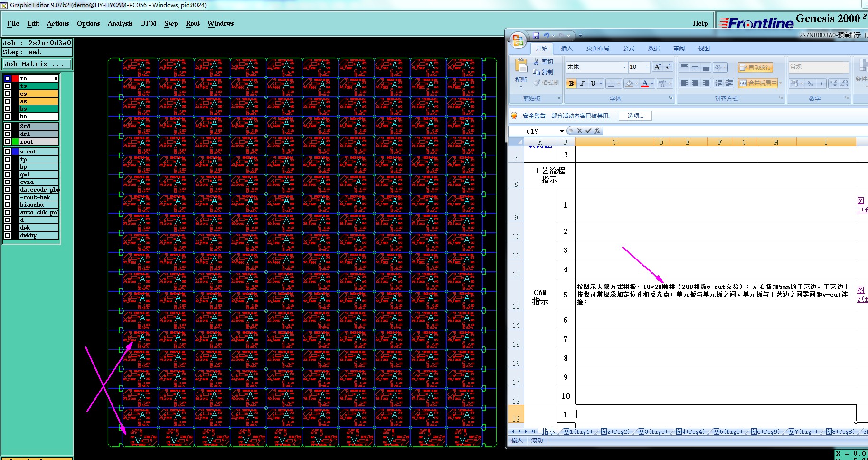Click the increase indent icon
Viewport: 868px width, 460px height.
point(729,83)
